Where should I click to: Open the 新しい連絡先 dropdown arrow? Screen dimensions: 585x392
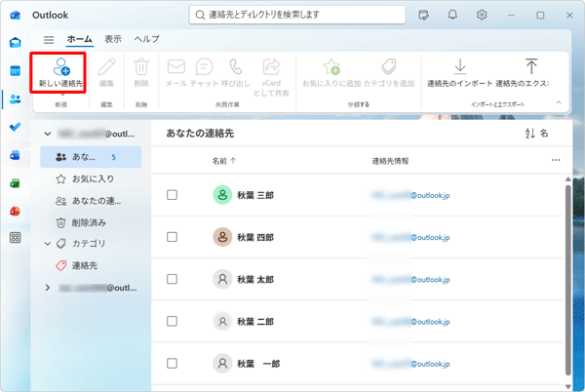click(62, 95)
